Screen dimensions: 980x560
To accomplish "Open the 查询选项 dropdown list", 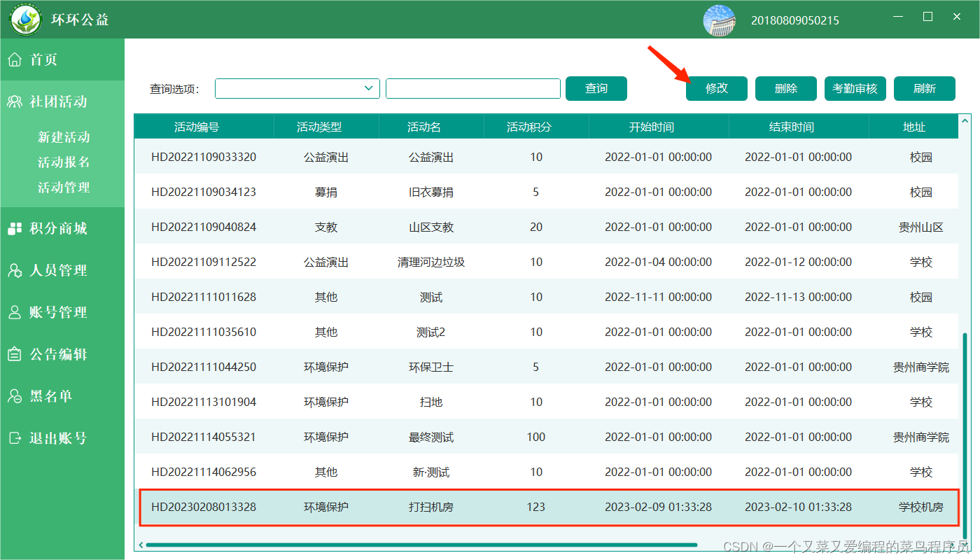I will coord(369,88).
